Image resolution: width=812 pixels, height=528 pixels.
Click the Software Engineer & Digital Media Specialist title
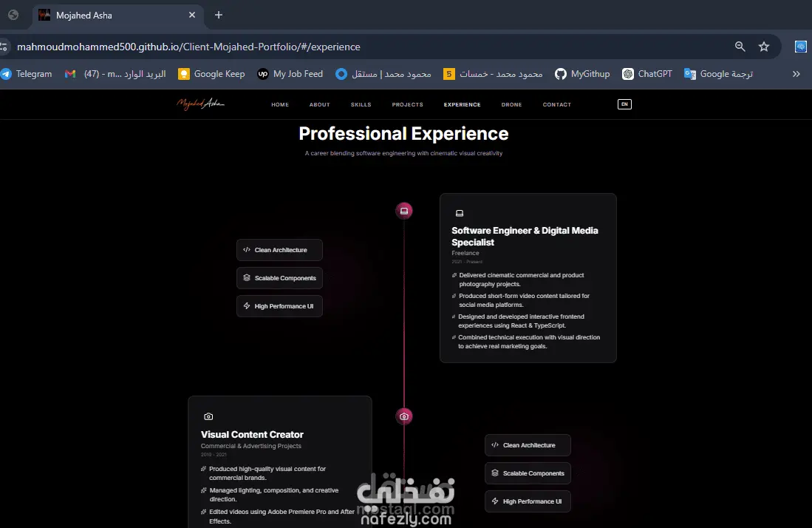tap(525, 237)
